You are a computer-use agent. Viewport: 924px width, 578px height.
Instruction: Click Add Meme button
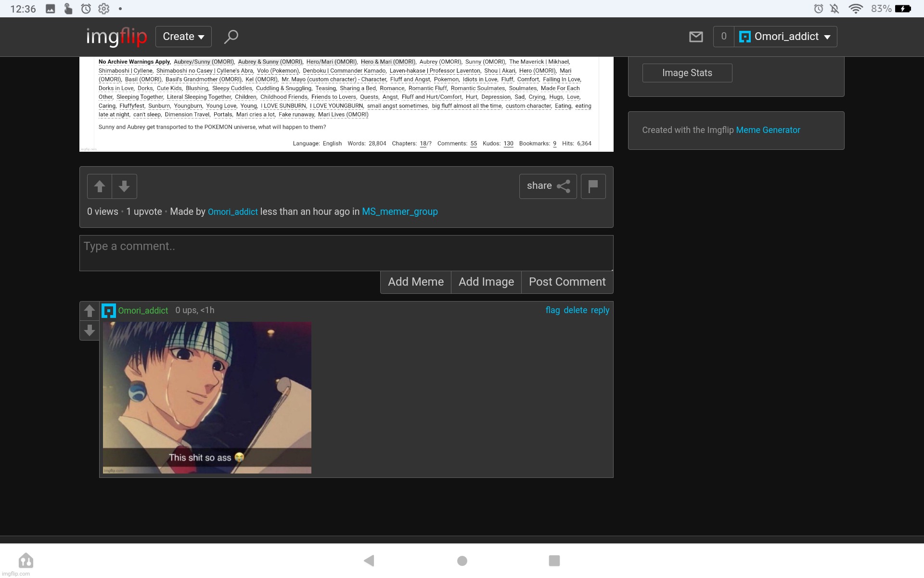[x=416, y=282]
